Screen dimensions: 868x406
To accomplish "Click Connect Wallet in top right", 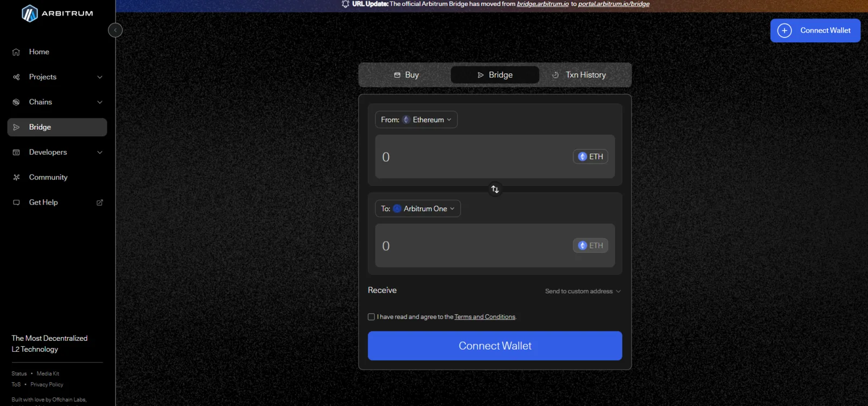I will point(815,30).
